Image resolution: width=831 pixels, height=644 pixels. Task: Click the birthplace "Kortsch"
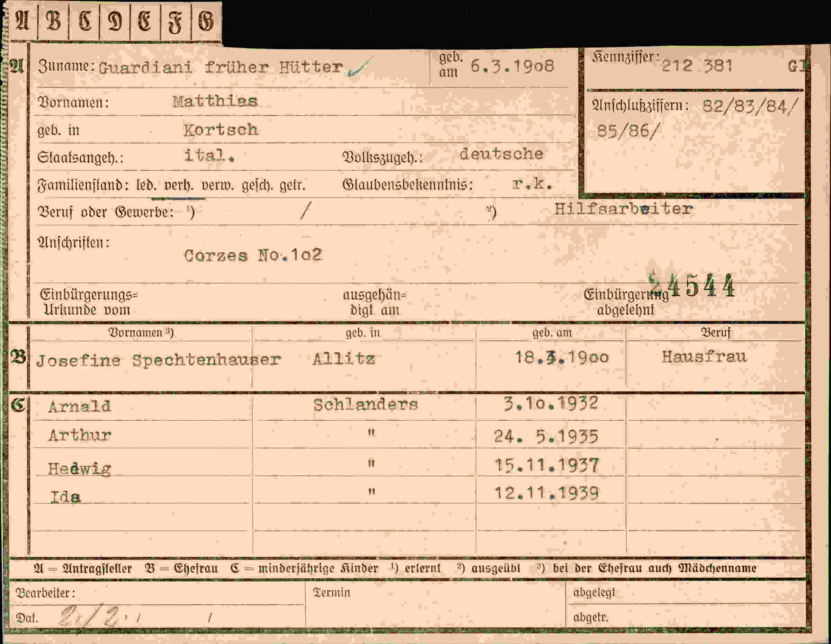pyautogui.click(x=221, y=130)
